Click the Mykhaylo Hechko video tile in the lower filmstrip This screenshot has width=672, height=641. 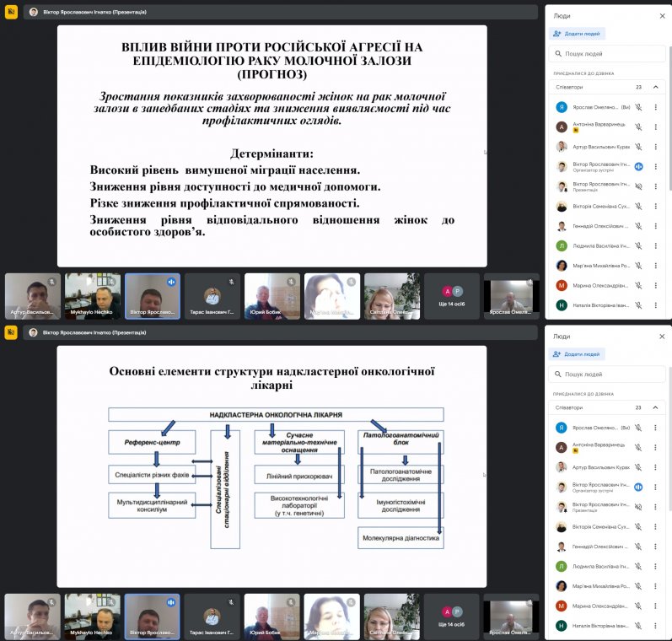[x=92, y=617]
